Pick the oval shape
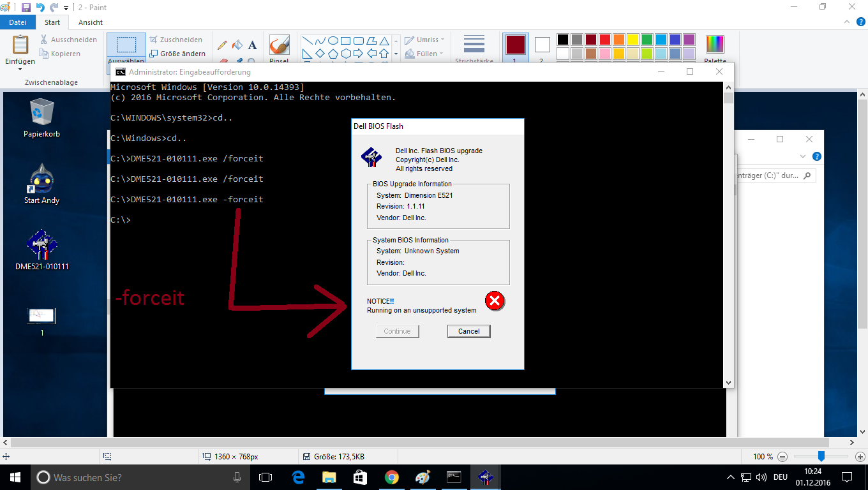 [x=333, y=40]
